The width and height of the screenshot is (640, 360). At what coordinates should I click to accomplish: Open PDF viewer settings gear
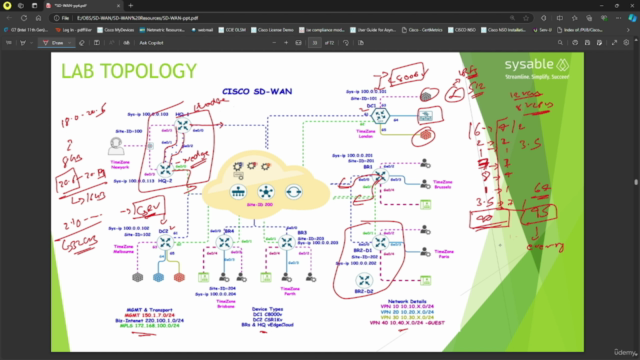pyautogui.click(x=626, y=43)
